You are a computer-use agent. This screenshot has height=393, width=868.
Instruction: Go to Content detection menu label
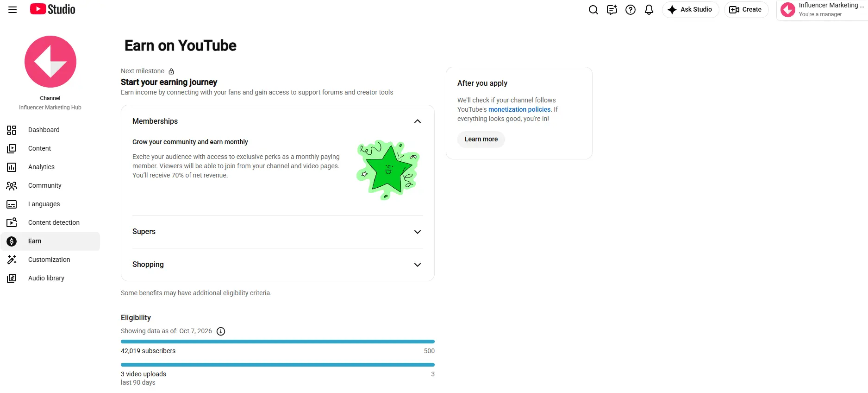54,222
